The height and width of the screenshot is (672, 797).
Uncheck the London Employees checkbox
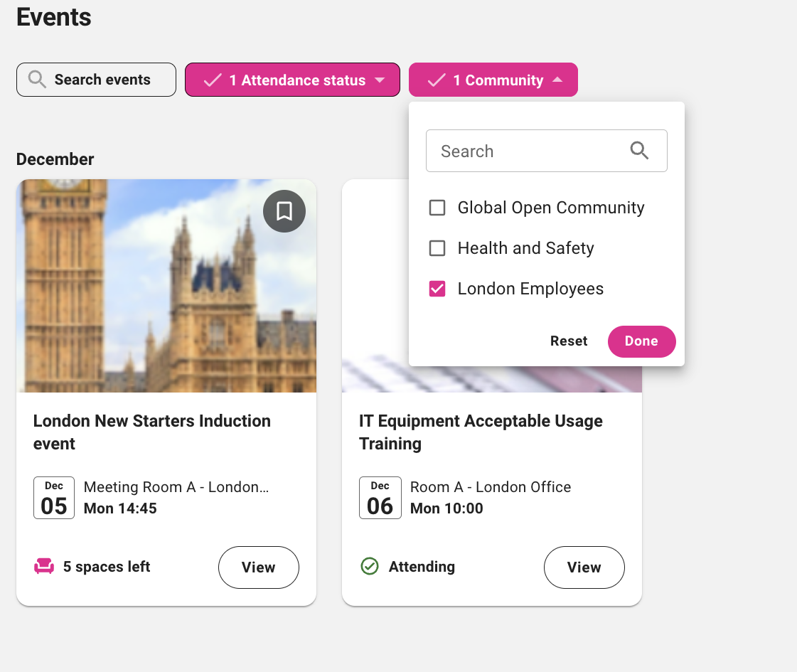[437, 289]
